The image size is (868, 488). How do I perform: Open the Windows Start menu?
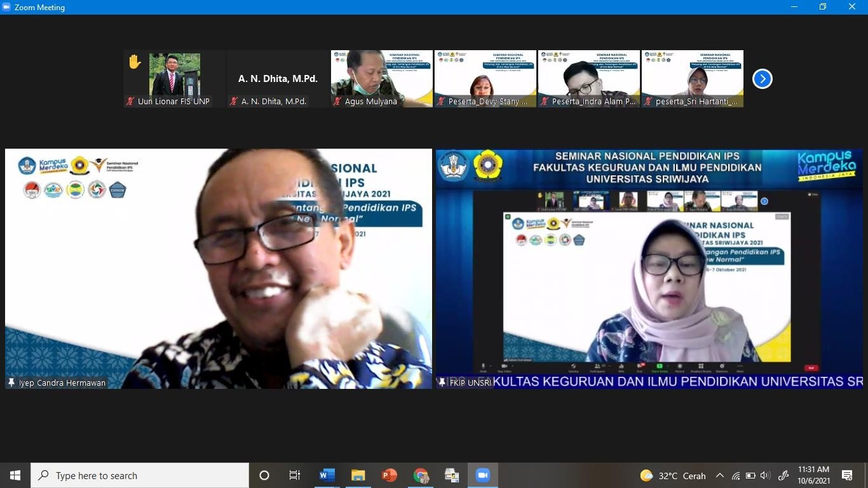pos(15,475)
